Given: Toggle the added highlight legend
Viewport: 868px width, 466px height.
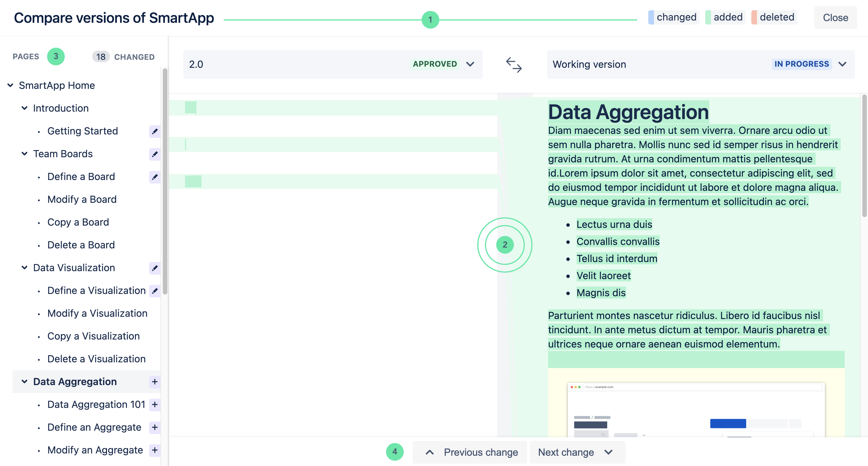Looking at the screenshot, I should (725, 17).
